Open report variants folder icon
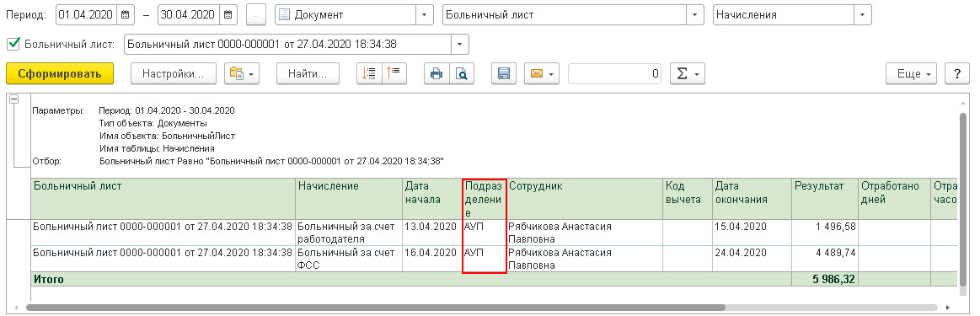The height and width of the screenshot is (316, 980). 242,73
